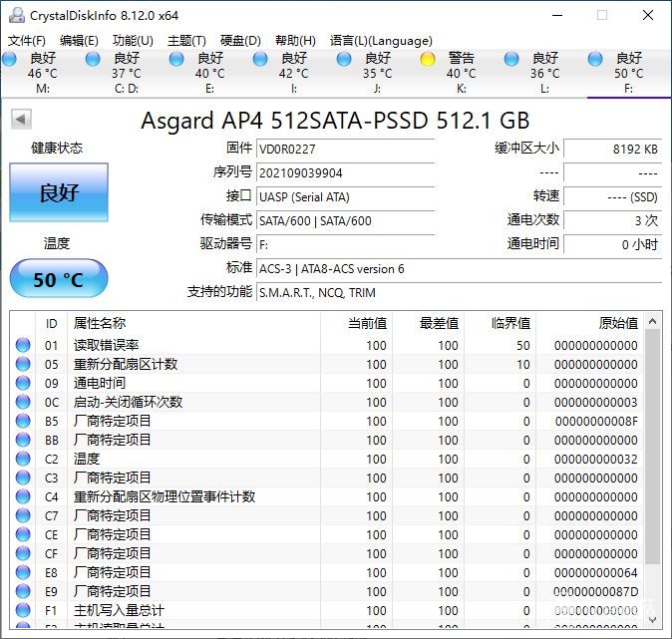Open the 编辑(E) menu

tap(80, 41)
